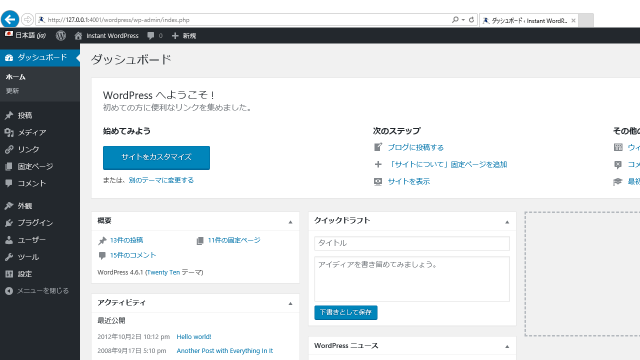Click the アイディアを書き留めてみましょう text area
The width and height of the screenshot is (640, 360).
pos(412,279)
